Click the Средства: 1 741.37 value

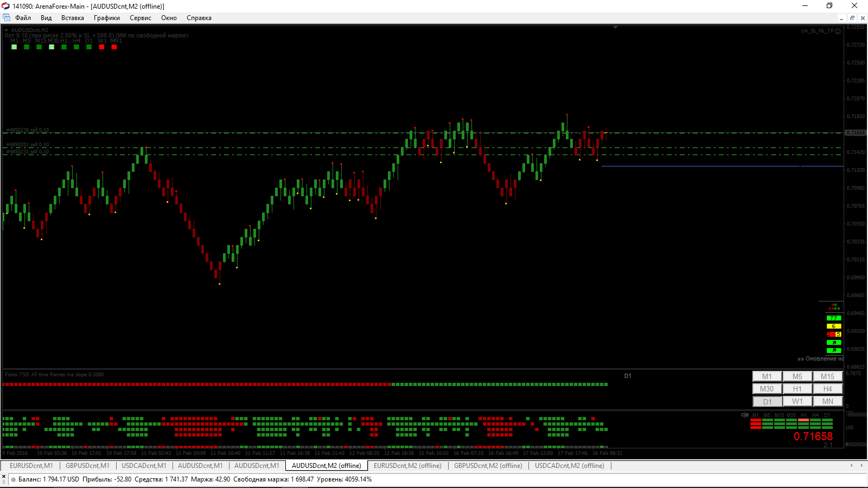coord(161,480)
